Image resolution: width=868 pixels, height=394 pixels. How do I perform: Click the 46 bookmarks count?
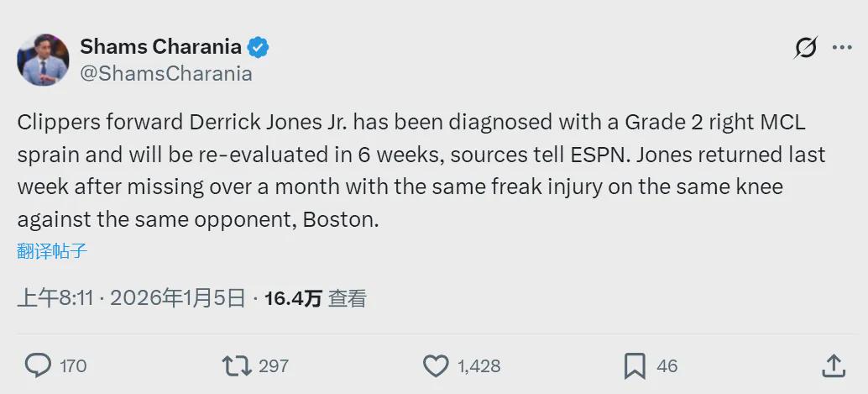(667, 366)
